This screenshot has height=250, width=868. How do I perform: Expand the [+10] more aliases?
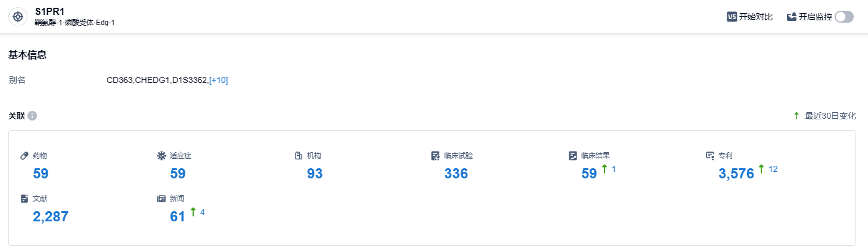[218, 80]
